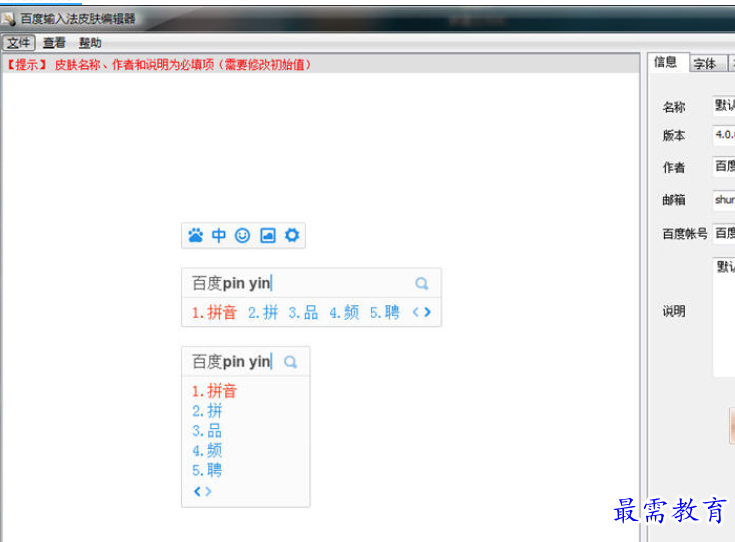Switch to the 信息 tab
This screenshot has width=735, height=542.
click(x=666, y=62)
